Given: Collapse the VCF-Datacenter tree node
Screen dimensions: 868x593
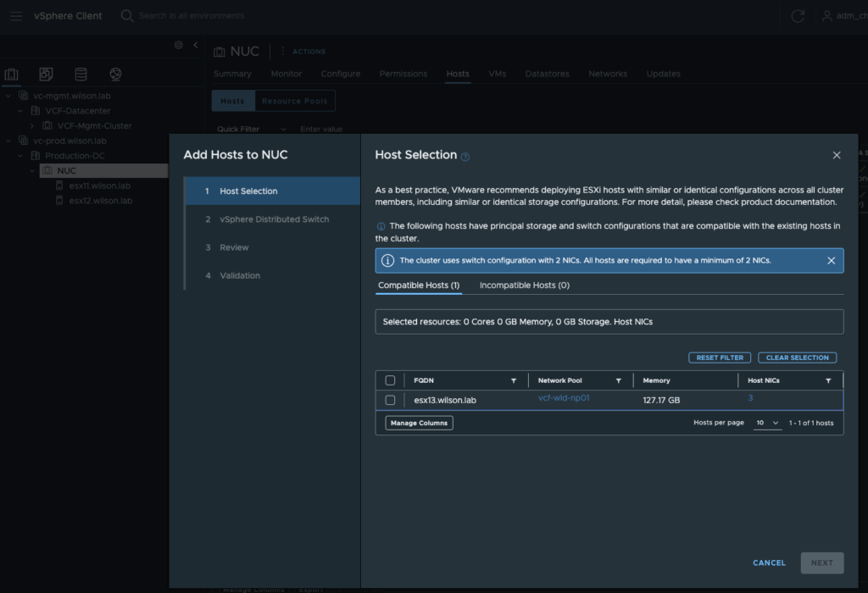Looking at the screenshot, I should click(20, 111).
